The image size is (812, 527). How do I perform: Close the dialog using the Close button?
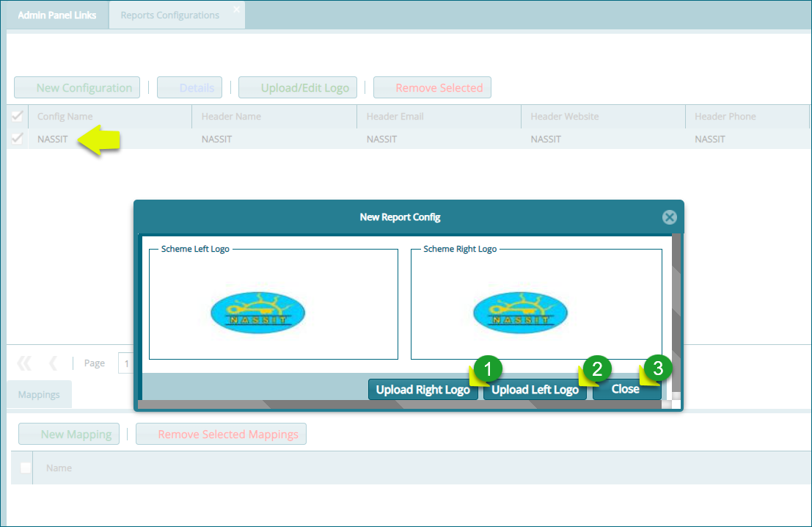point(626,389)
